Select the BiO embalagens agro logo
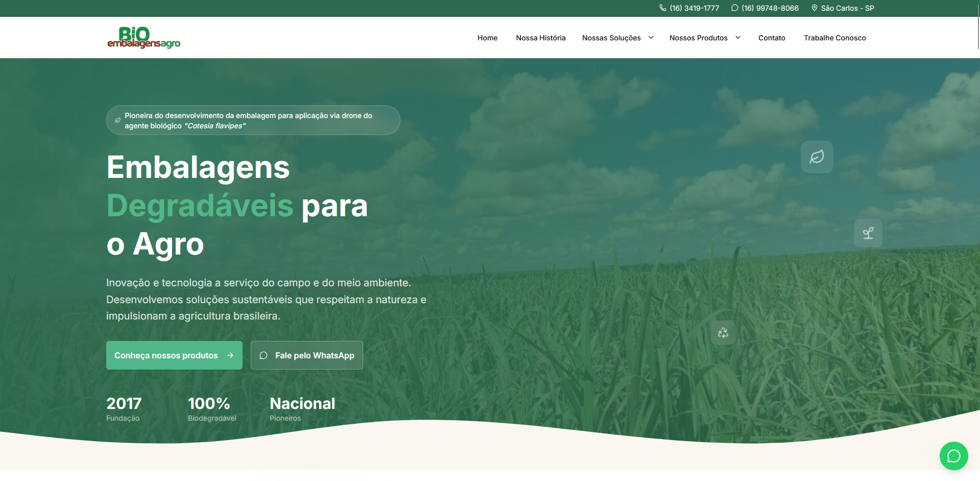This screenshot has width=980, height=481. click(144, 37)
